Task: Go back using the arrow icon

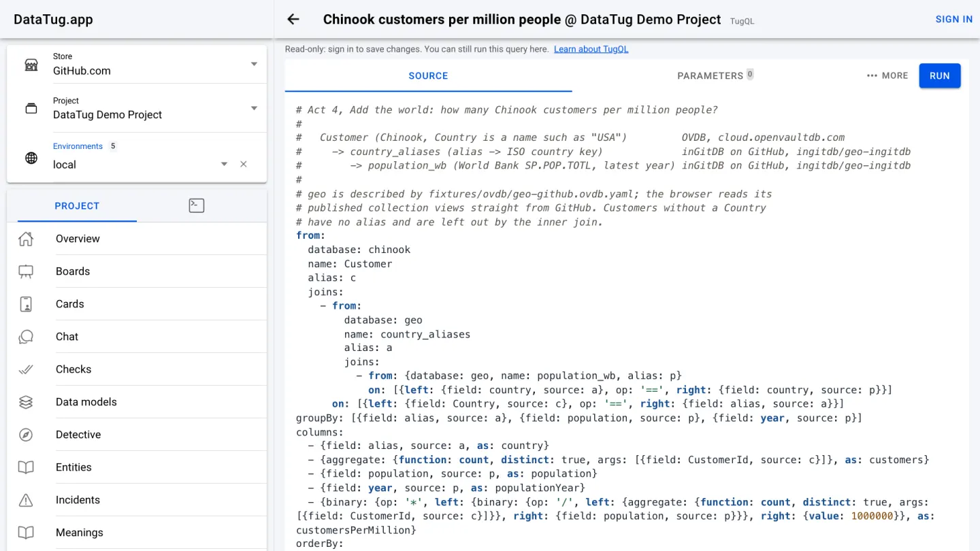Action: pyautogui.click(x=293, y=19)
